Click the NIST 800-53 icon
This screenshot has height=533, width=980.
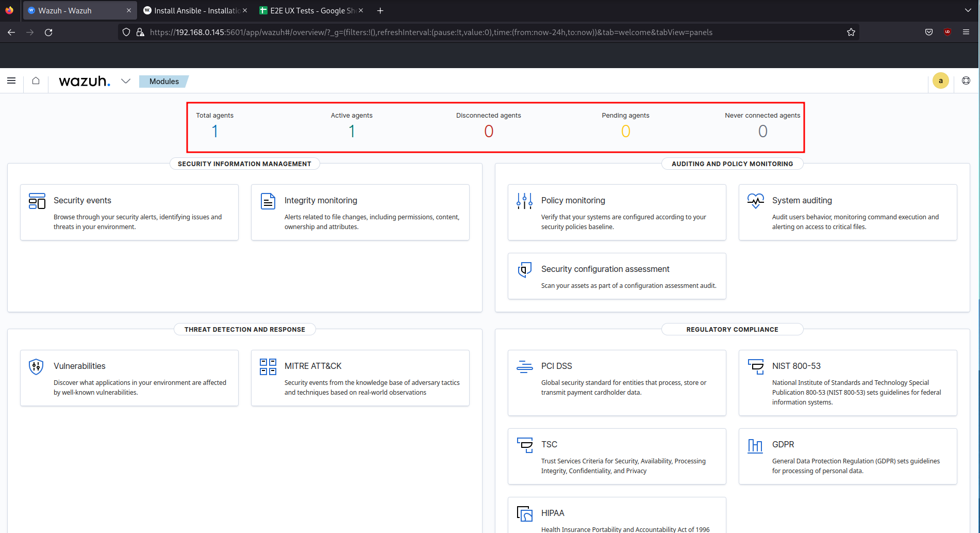coord(756,367)
